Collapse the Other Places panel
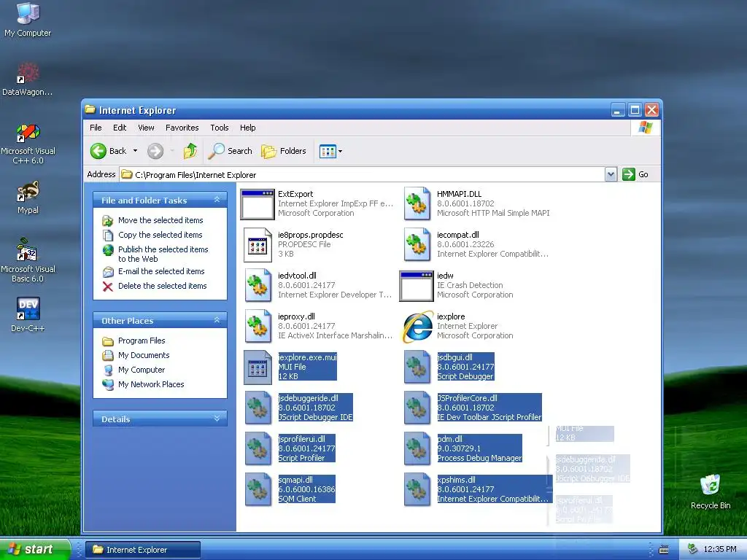The image size is (747, 560). [217, 321]
